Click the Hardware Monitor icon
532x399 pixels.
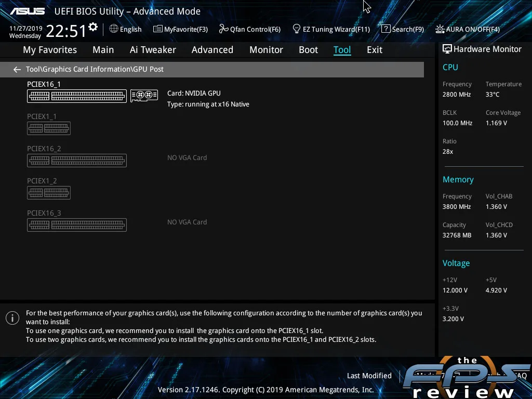tap(447, 49)
